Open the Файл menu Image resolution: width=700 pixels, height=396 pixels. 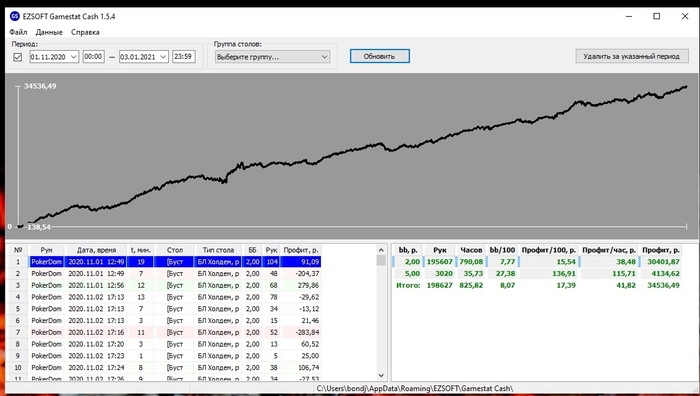(18, 32)
